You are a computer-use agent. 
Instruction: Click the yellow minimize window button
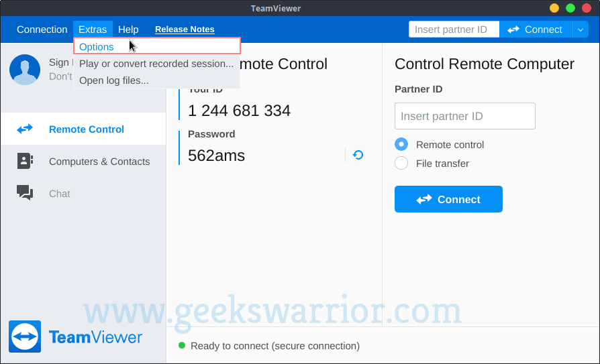(554, 8)
